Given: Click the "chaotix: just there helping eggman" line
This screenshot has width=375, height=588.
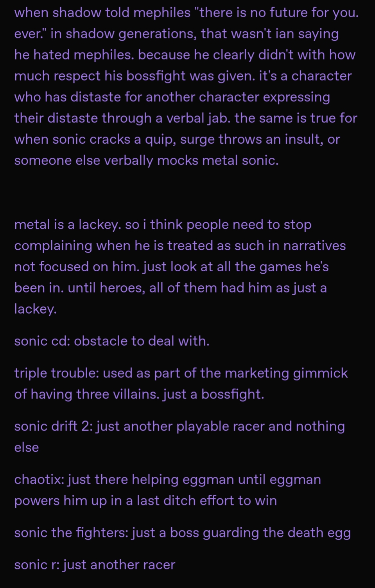Looking at the screenshot, I should click(x=167, y=480).
